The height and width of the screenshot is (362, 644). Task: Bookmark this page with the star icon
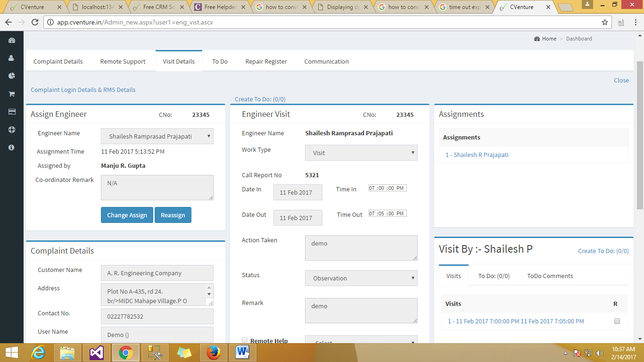(605, 22)
